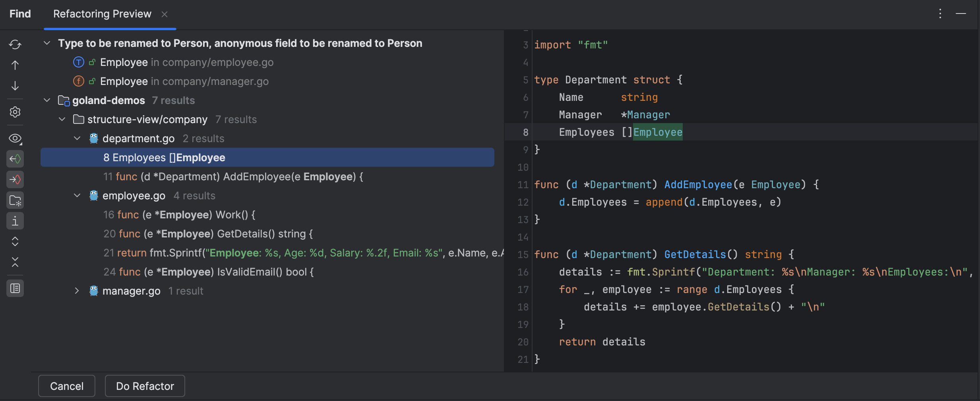This screenshot has width=980, height=401.
Task: Rerun the usage search
Action: pyautogui.click(x=15, y=44)
